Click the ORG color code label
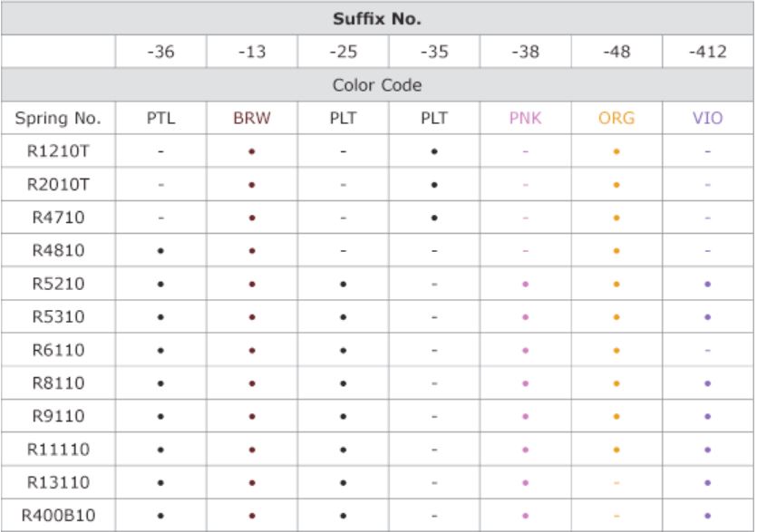The width and height of the screenshot is (757, 532). click(x=616, y=119)
